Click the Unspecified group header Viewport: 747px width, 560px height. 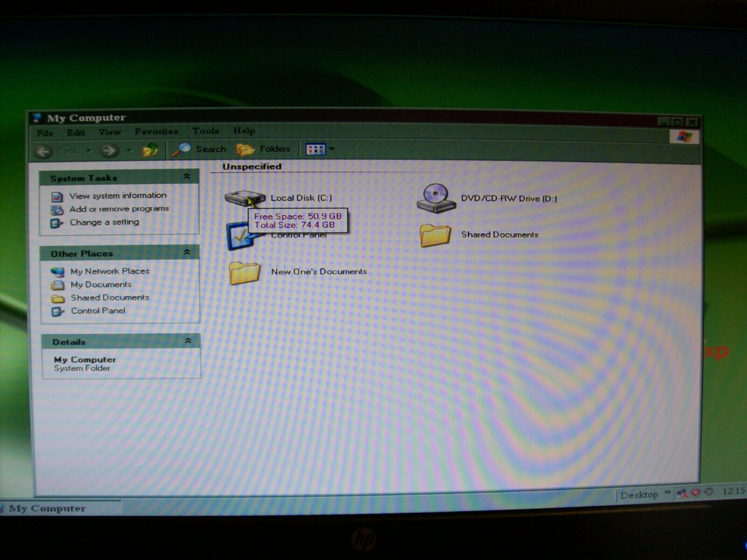coord(252,167)
